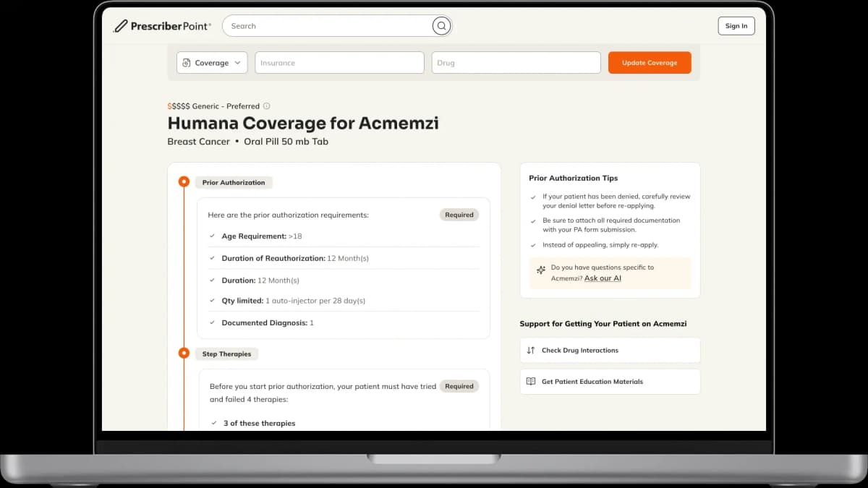Select the Prior Authorization section label
868x488 pixels.
(234, 181)
